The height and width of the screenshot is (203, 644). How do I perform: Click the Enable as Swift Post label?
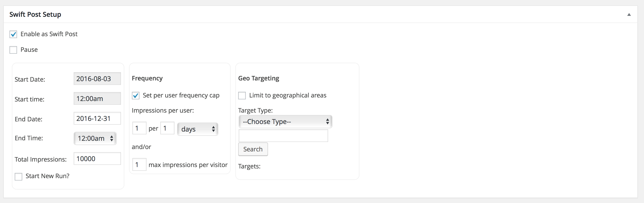(x=49, y=34)
